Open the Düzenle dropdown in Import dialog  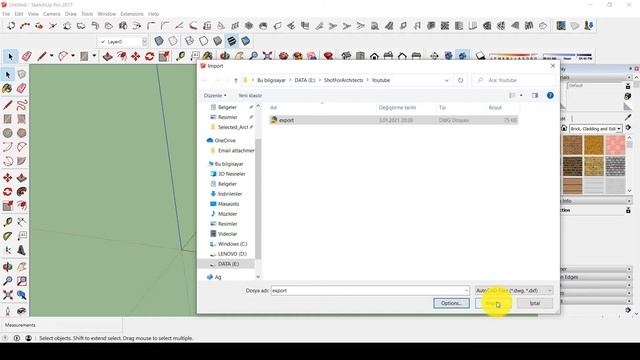pos(215,95)
